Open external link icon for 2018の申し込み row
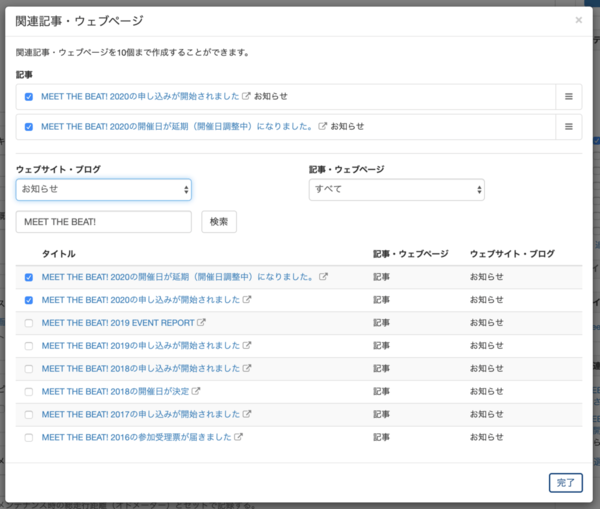600x509 pixels. (x=247, y=368)
